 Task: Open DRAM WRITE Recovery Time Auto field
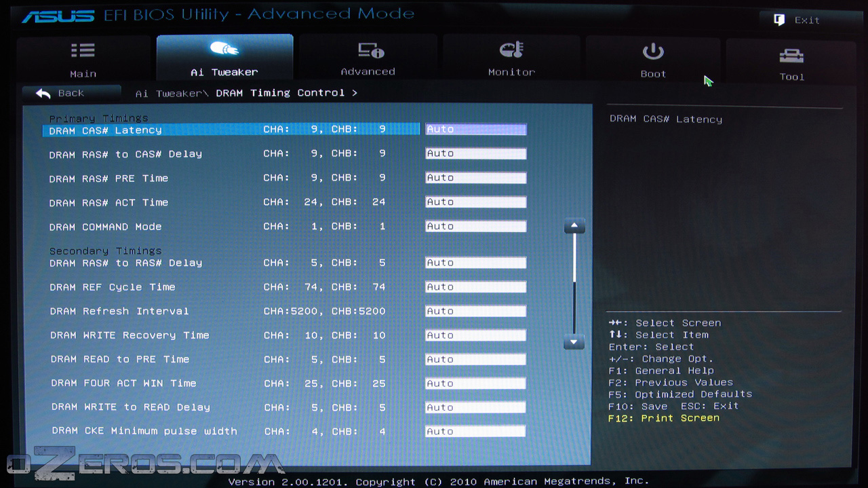pos(475,335)
